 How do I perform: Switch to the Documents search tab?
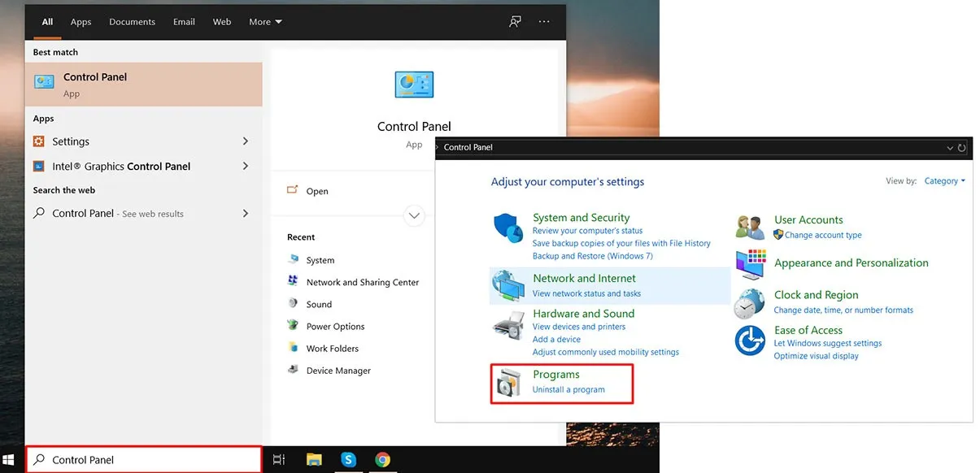pos(132,22)
